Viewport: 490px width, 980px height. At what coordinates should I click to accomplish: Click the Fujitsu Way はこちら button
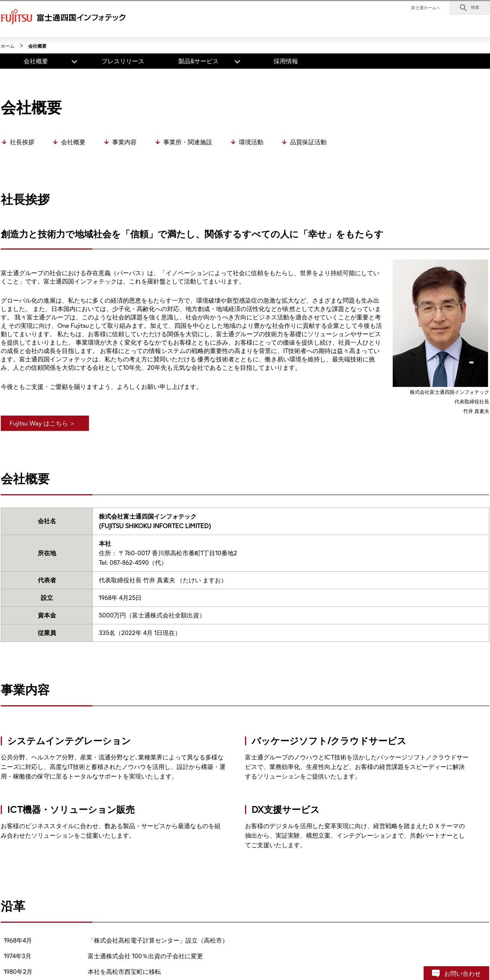point(45,423)
